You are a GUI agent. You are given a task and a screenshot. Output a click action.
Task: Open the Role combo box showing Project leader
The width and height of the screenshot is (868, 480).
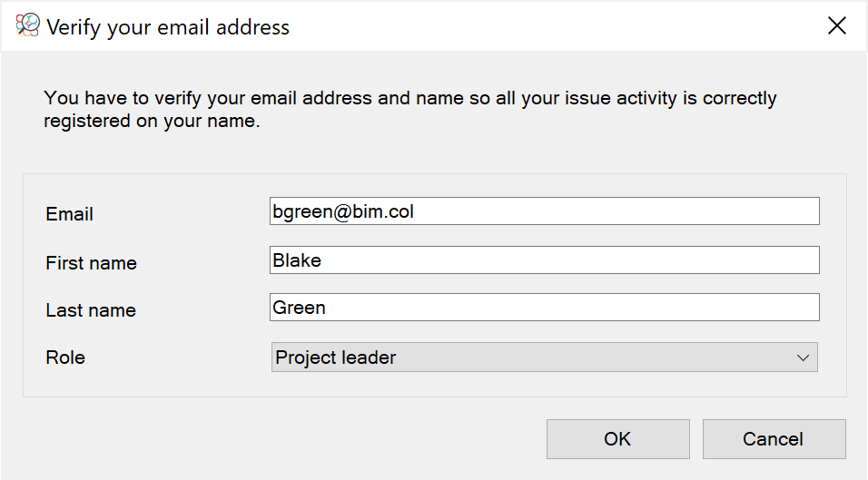click(x=544, y=358)
